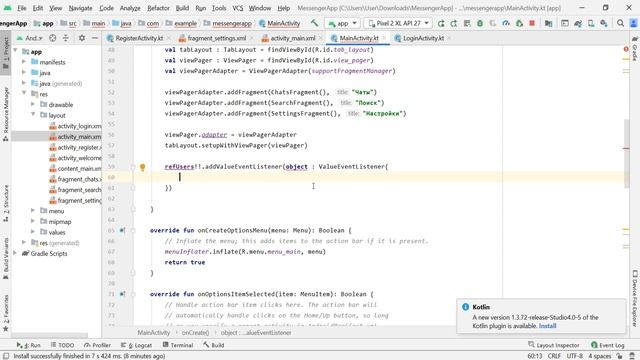Toggle the Terminal tool window

tap(178, 345)
